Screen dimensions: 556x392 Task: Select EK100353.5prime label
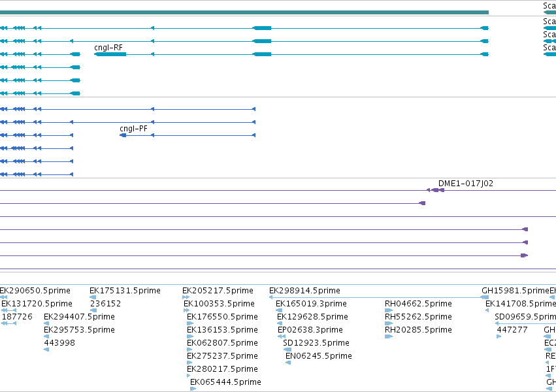[x=219, y=304]
